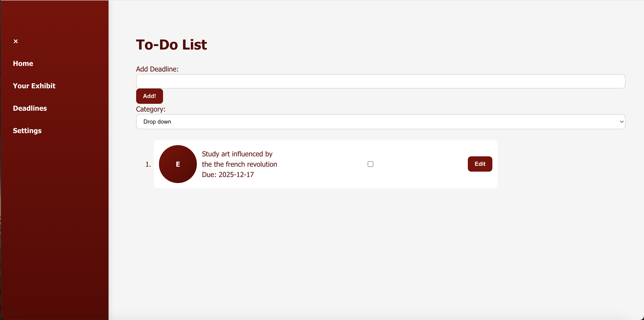Click the due date 2025-12-17 text
This screenshot has width=644, height=320.
coord(228,174)
